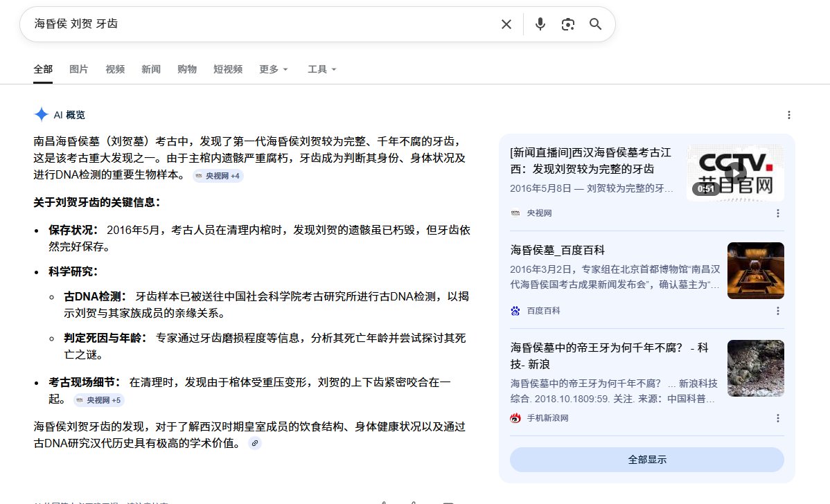Open the 海昏侯墓_百度百科 link
The height and width of the screenshot is (504, 830).
coord(558,250)
